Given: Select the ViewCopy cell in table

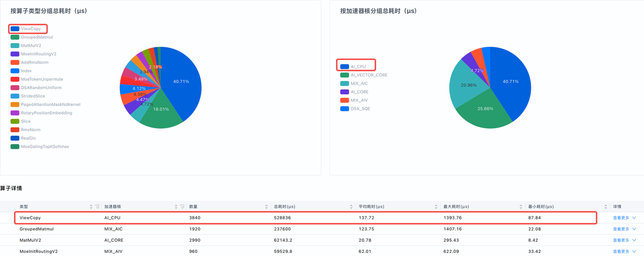Looking at the screenshot, I should tap(30, 218).
